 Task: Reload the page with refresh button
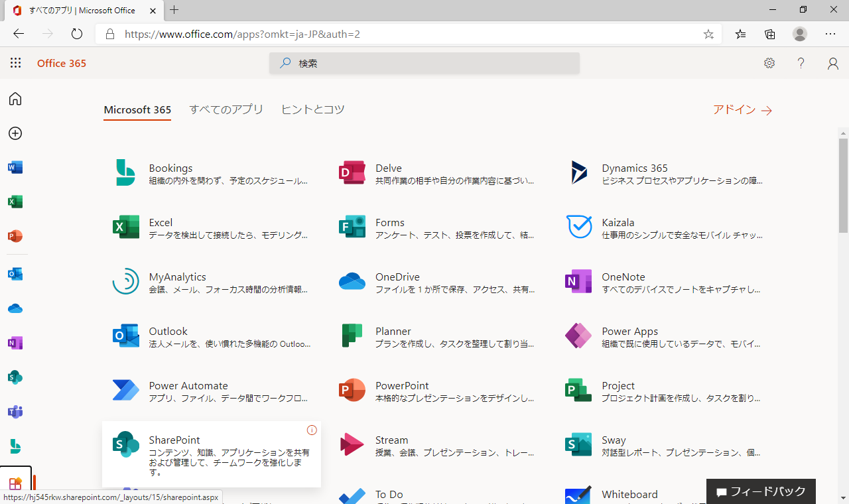point(77,34)
